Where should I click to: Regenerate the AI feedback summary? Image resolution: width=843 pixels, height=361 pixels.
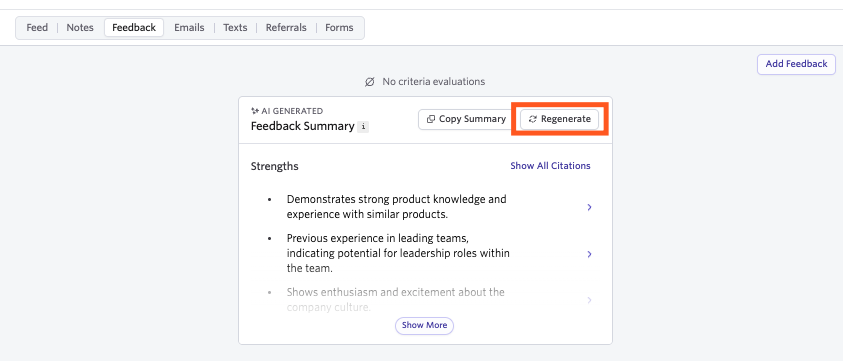click(559, 119)
